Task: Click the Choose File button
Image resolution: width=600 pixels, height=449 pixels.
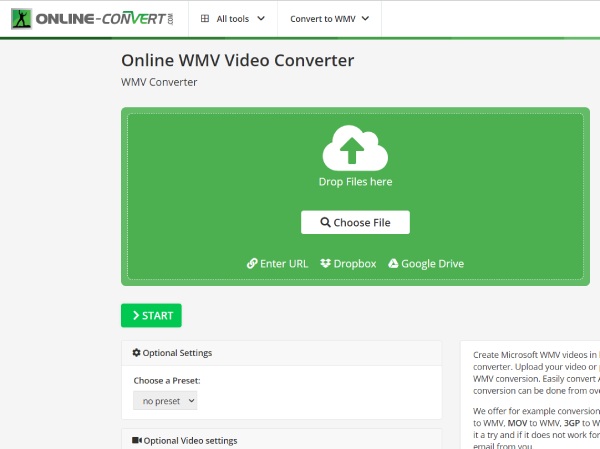Action: click(355, 222)
